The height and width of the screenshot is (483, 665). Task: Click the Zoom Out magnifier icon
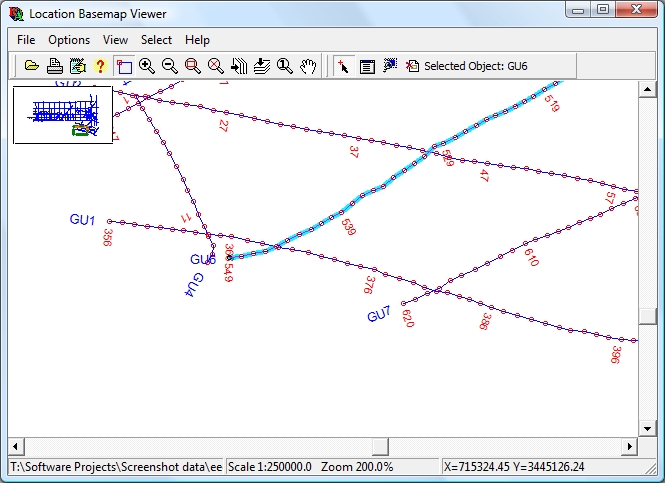[170, 66]
